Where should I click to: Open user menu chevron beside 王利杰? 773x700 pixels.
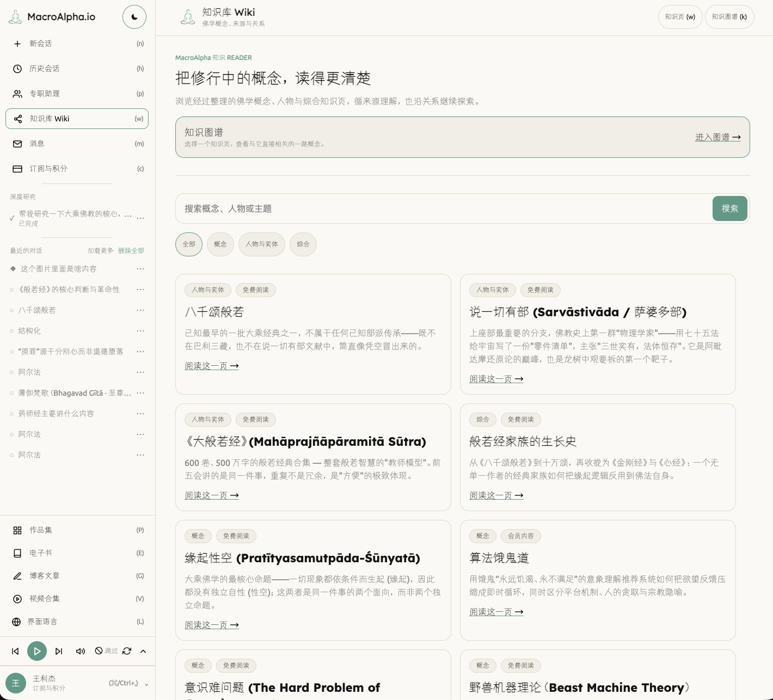click(146, 684)
